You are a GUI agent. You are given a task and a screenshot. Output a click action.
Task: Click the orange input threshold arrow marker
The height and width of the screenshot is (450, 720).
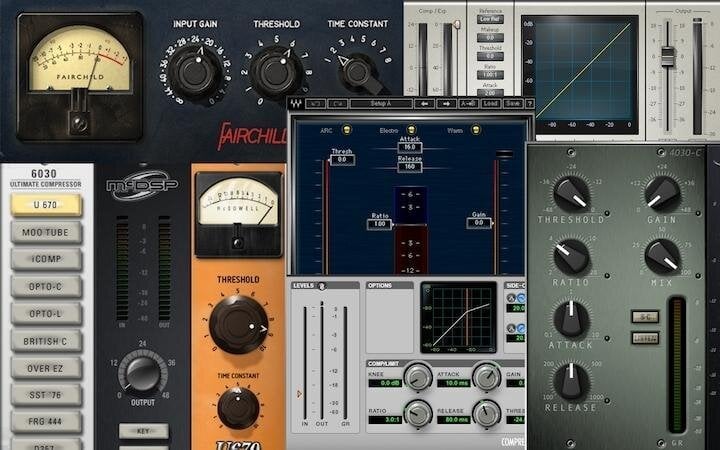[x=299, y=394]
